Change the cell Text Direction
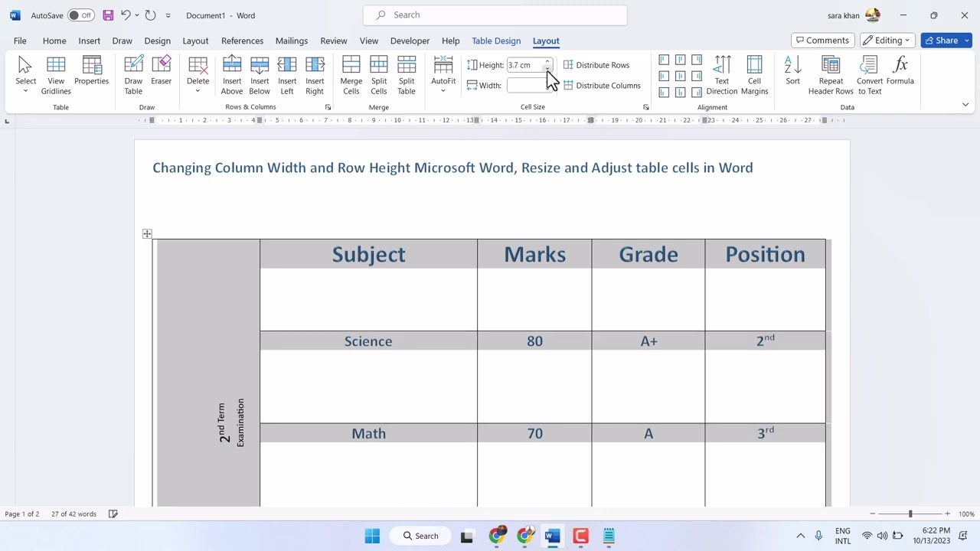 click(x=722, y=76)
